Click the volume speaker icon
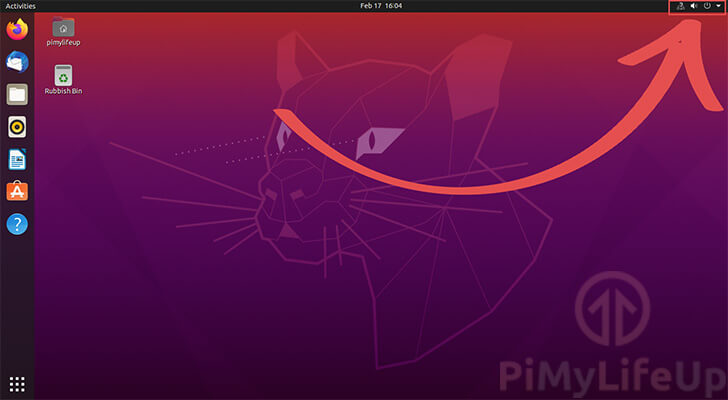This screenshot has height=400, width=728. 694,6
